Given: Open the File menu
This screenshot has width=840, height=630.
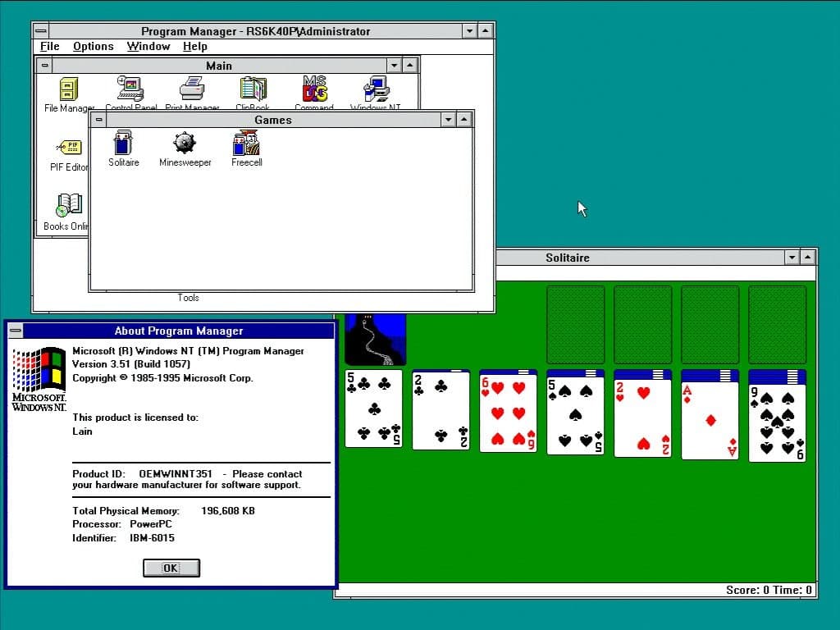Looking at the screenshot, I should (x=50, y=47).
